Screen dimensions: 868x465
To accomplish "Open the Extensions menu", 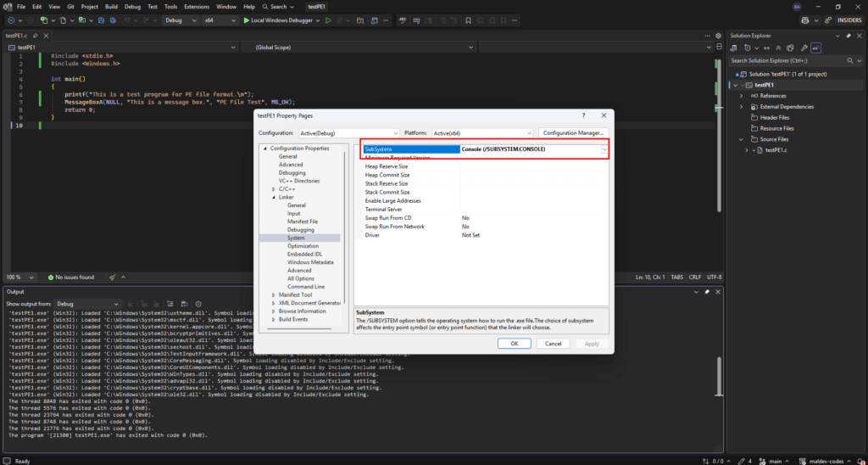I will pyautogui.click(x=198, y=7).
